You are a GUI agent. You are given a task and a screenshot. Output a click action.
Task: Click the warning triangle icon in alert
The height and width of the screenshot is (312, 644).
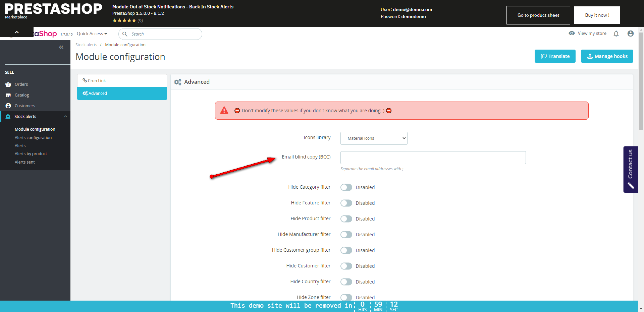tap(224, 110)
